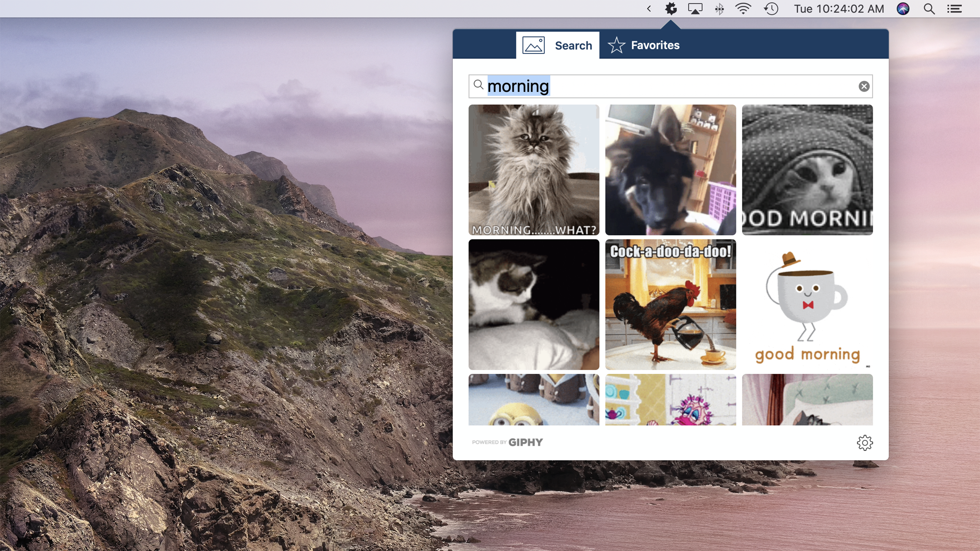Open Time Machine menu bar icon
980x551 pixels.
pos(771,9)
